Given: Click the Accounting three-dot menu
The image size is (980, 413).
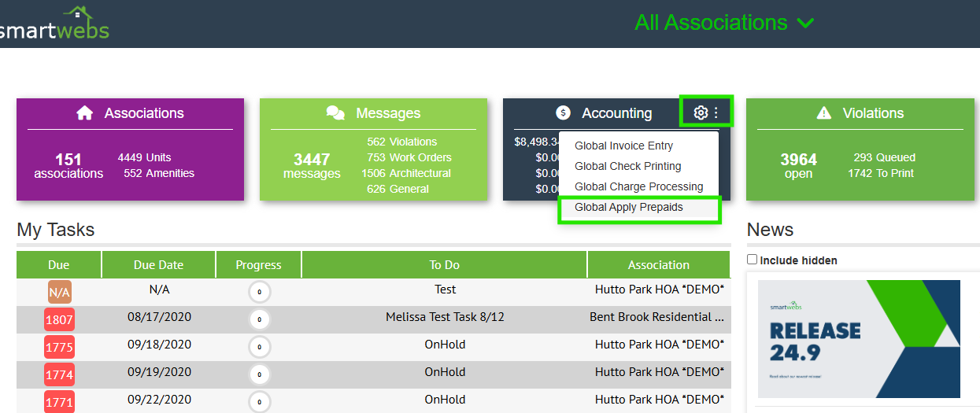Looking at the screenshot, I should 716,112.
